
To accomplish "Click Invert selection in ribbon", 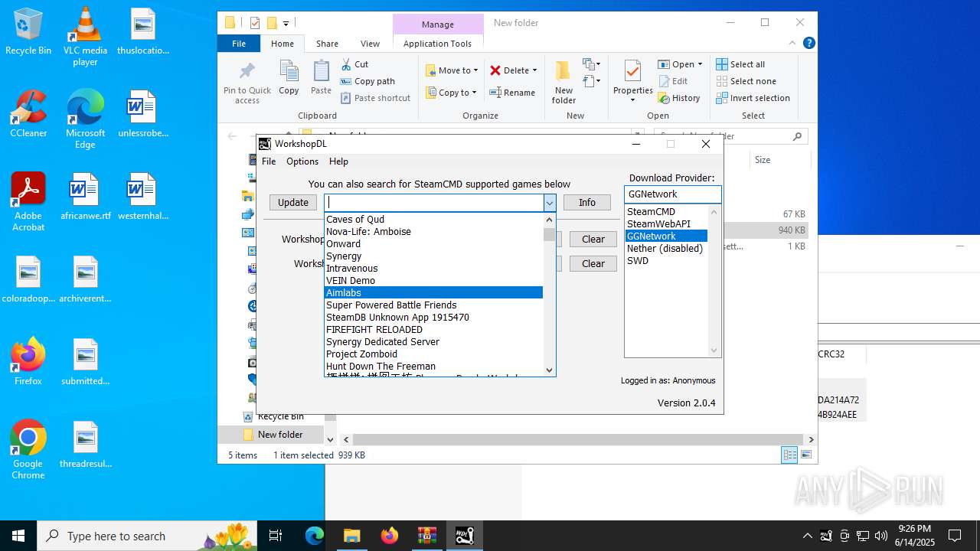I will click(x=753, y=98).
